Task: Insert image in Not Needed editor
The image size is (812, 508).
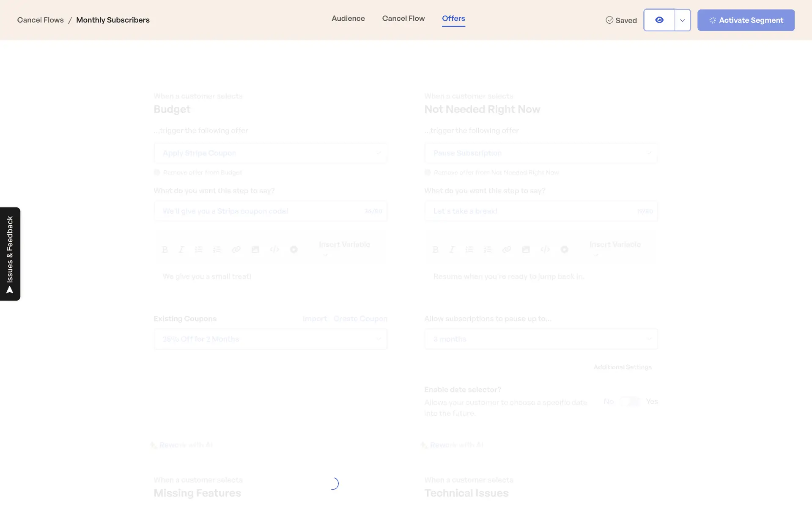Action: click(526, 250)
